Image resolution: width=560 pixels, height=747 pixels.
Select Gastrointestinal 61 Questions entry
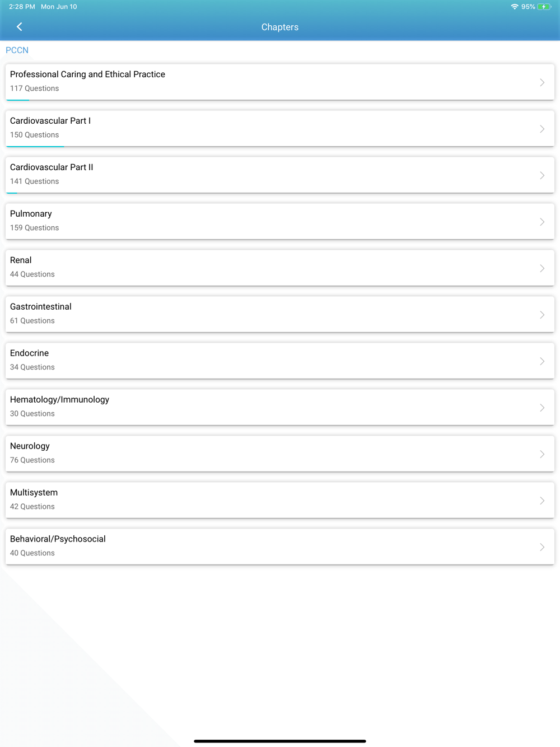click(x=280, y=314)
